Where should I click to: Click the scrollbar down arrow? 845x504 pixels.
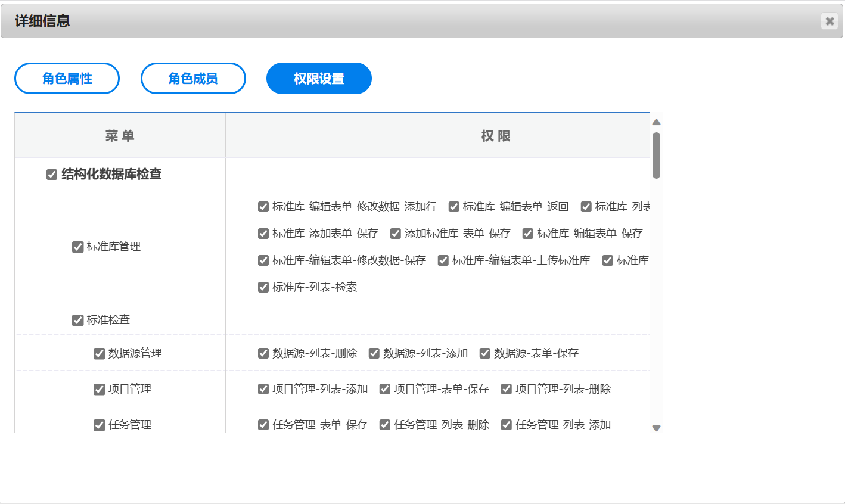pos(656,428)
